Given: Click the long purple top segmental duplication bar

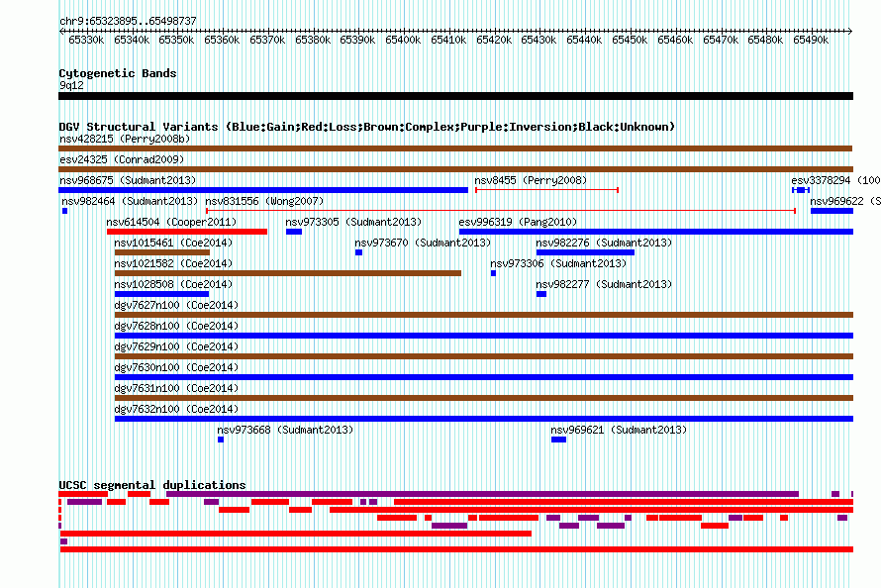Looking at the screenshot, I should (483, 494).
